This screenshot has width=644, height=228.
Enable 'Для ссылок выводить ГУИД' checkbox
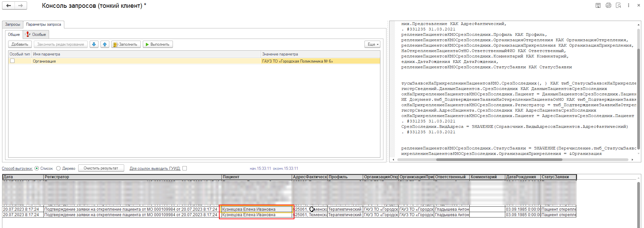click(185, 168)
